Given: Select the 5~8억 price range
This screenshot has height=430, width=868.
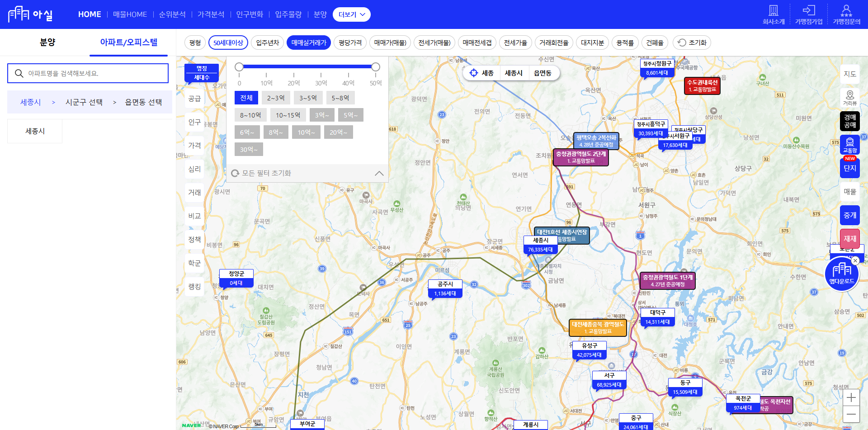Looking at the screenshot, I should (340, 98).
